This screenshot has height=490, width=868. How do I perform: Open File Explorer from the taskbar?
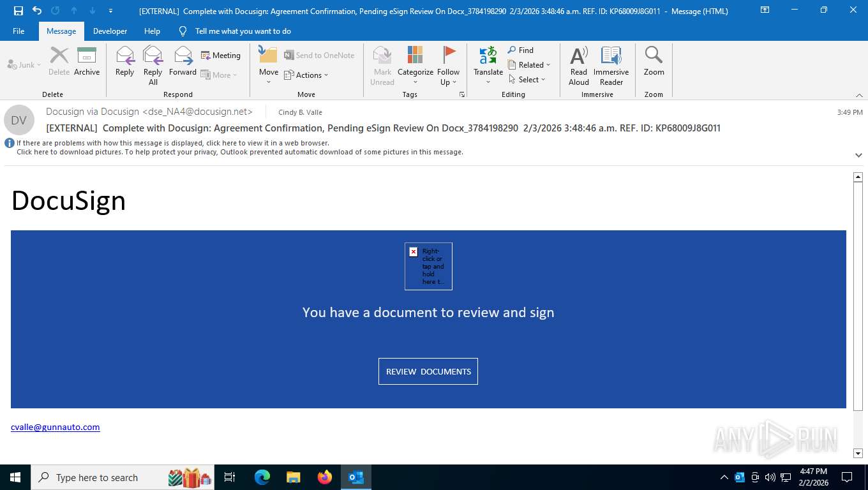coord(294,477)
